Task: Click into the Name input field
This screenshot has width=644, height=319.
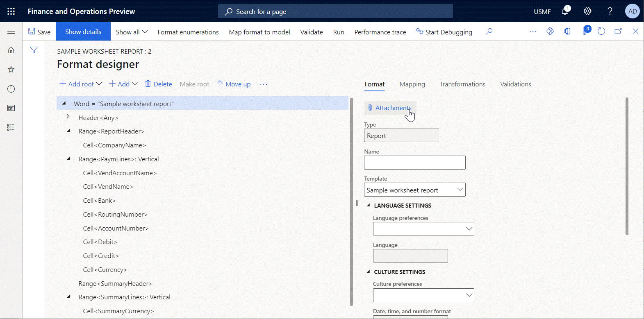Action: pos(414,163)
